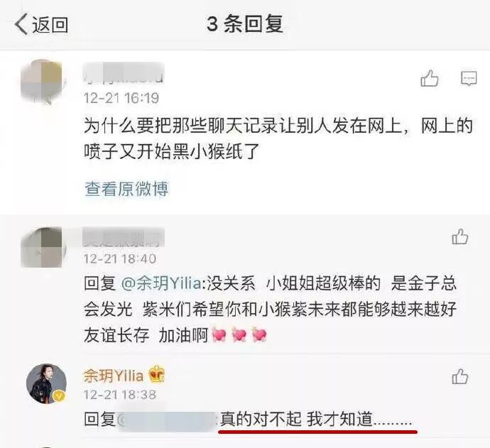Open the blurred avatar of the first commenter
This screenshot has height=448, width=490.
point(43,81)
